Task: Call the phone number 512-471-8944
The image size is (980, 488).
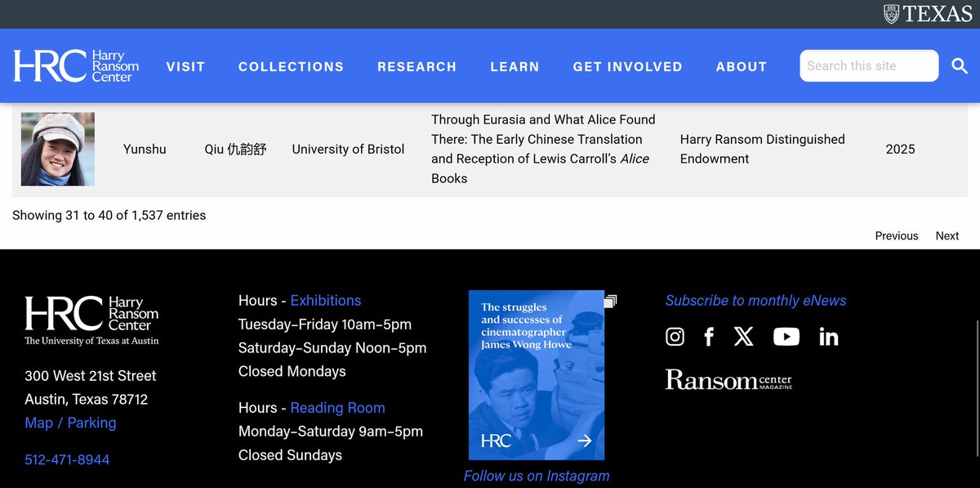Action: pos(67,459)
